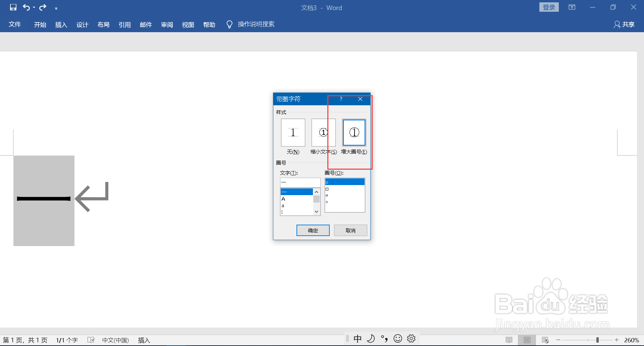Switch to Web Layout view
Image resolution: width=644 pixels, height=346 pixels.
(x=545, y=340)
